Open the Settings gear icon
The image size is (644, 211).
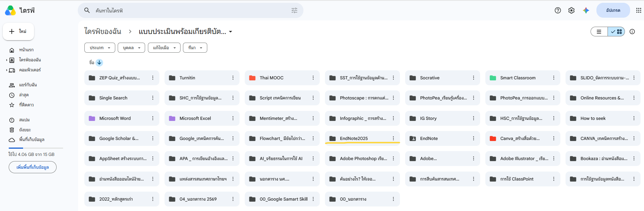pos(571,10)
